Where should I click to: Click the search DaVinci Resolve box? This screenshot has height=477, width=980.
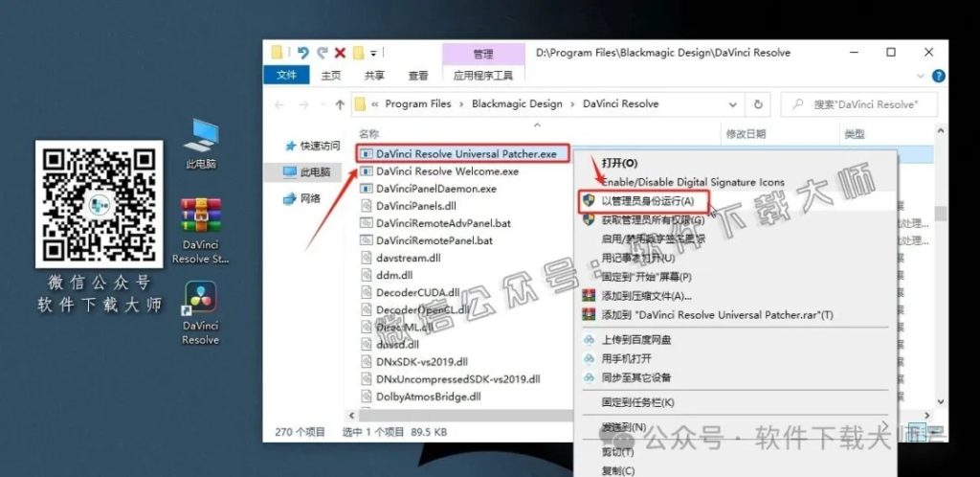(859, 104)
